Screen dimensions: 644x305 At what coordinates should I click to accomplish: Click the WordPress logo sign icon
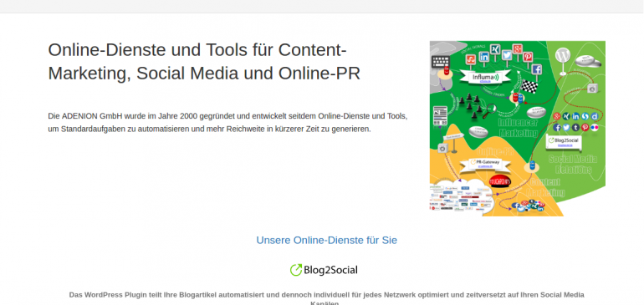pos(563,55)
